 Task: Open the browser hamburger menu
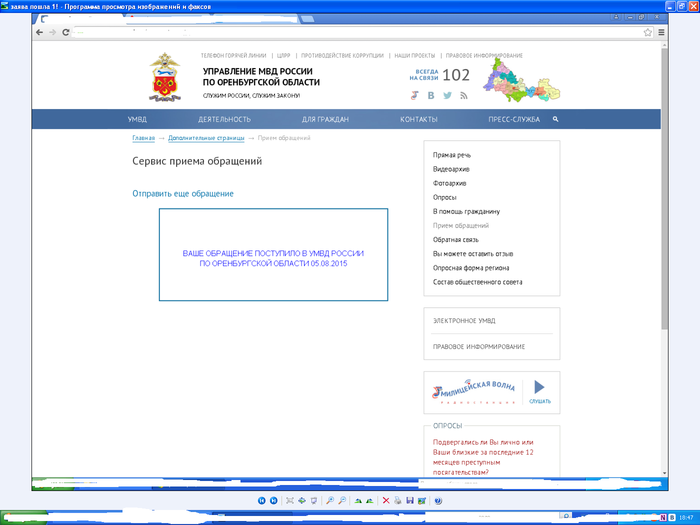tap(661, 32)
